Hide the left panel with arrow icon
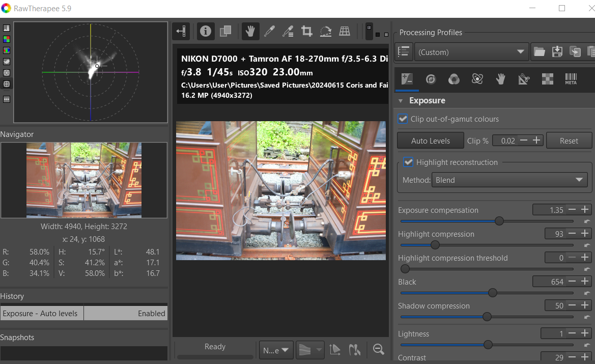The image size is (595, 364). [181, 32]
